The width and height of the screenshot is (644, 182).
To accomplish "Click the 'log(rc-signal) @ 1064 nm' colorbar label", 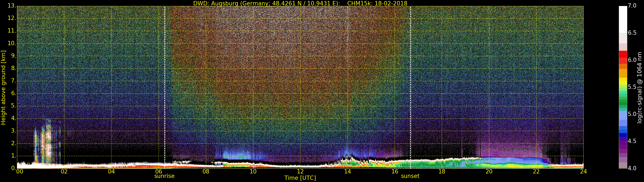I will pyautogui.click(x=639, y=87).
